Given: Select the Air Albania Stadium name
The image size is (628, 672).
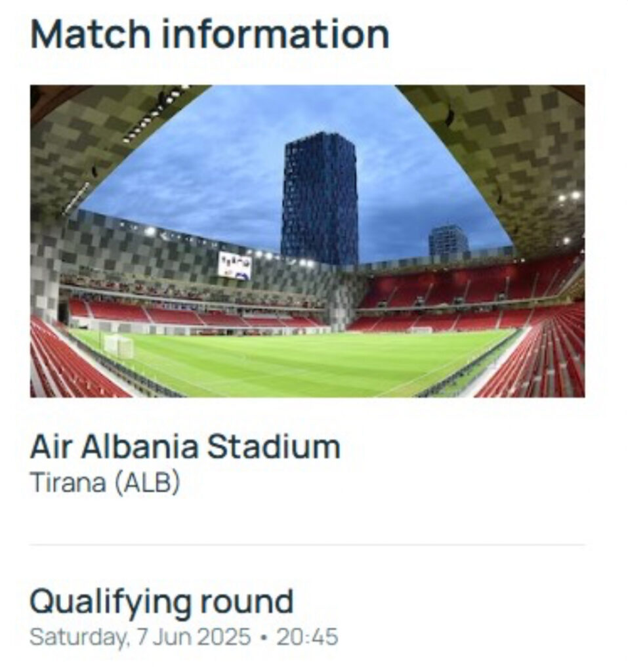Looking at the screenshot, I should (x=185, y=446).
